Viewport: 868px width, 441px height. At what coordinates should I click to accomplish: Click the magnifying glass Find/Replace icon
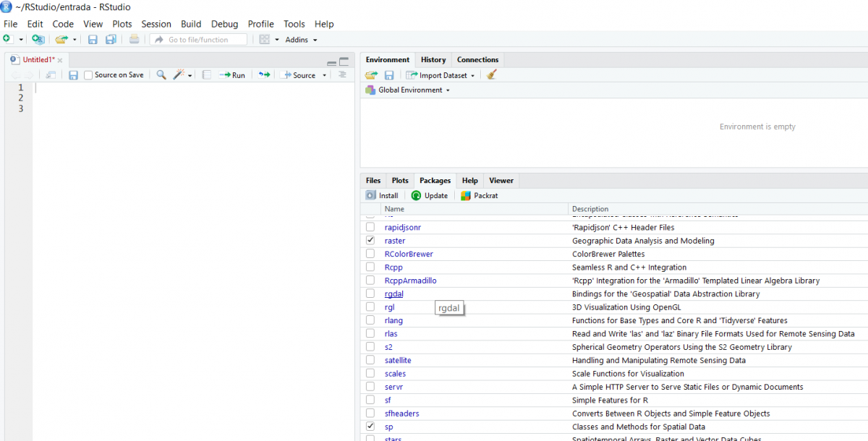pyautogui.click(x=161, y=74)
